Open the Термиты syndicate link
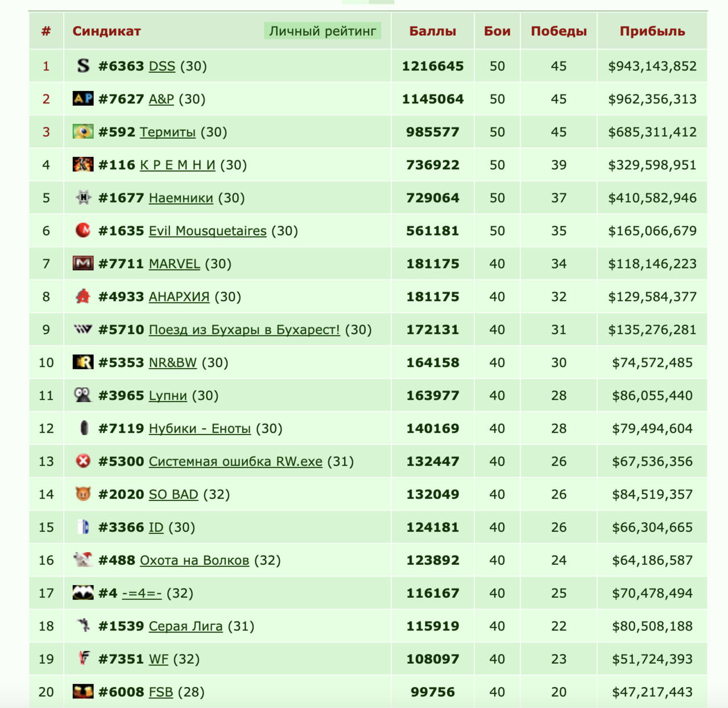Viewport: 728px width, 708px height. pos(168,132)
